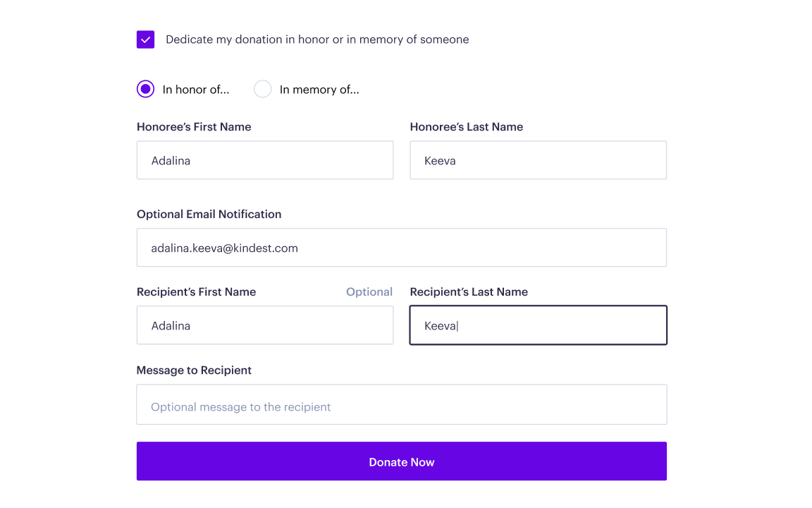The width and height of the screenshot is (812, 508).
Task: Select the 'In honor of...' radio button
Action: click(x=145, y=89)
